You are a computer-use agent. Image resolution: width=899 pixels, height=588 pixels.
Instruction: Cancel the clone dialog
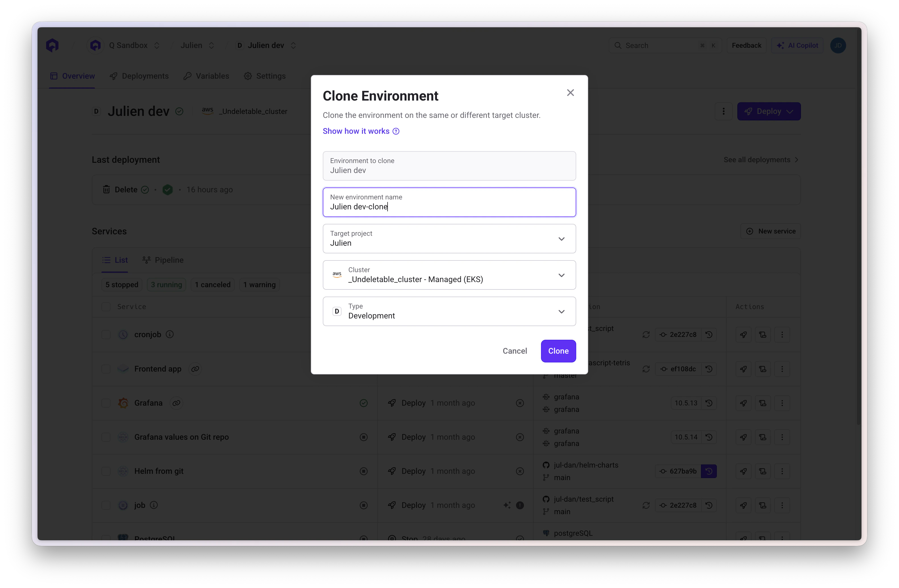point(515,351)
